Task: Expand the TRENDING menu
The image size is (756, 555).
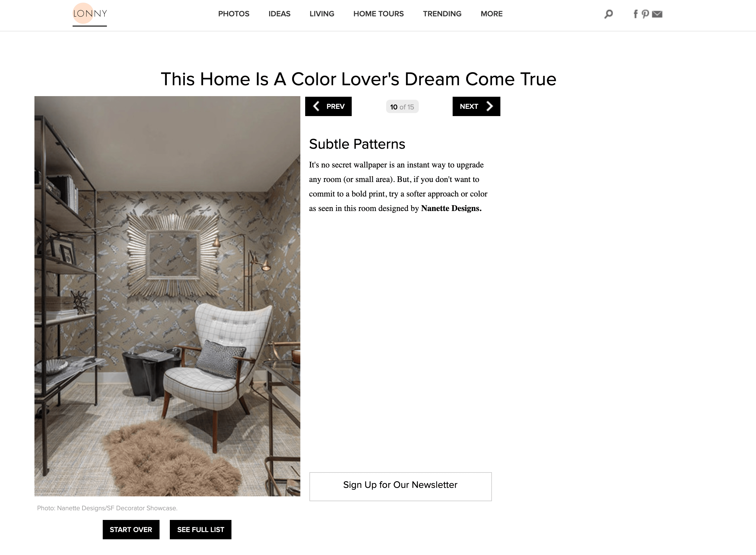Action: tap(442, 14)
